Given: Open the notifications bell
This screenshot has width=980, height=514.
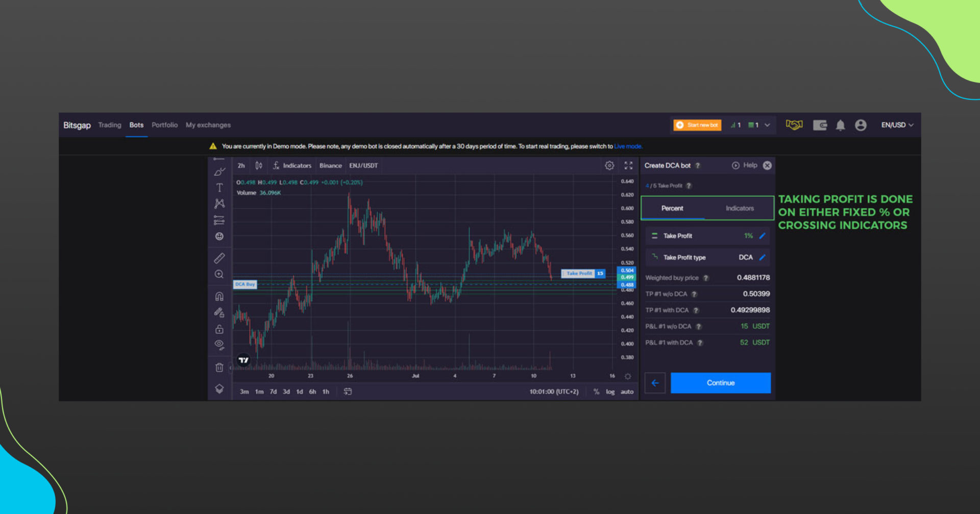Looking at the screenshot, I should [840, 125].
